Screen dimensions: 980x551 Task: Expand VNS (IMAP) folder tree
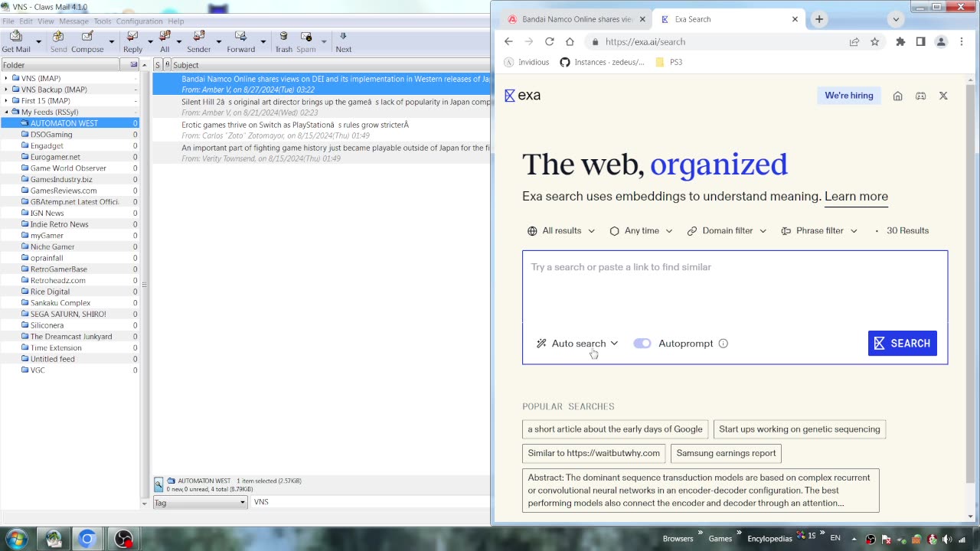6,78
